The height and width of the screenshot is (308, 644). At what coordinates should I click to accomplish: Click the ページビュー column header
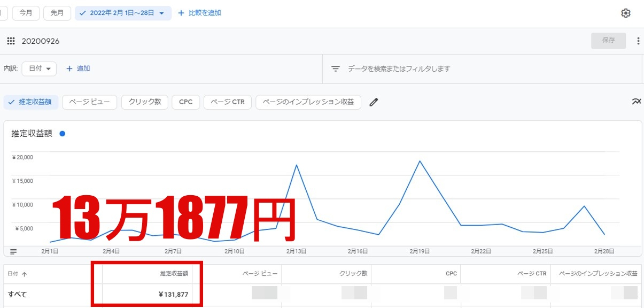260,274
